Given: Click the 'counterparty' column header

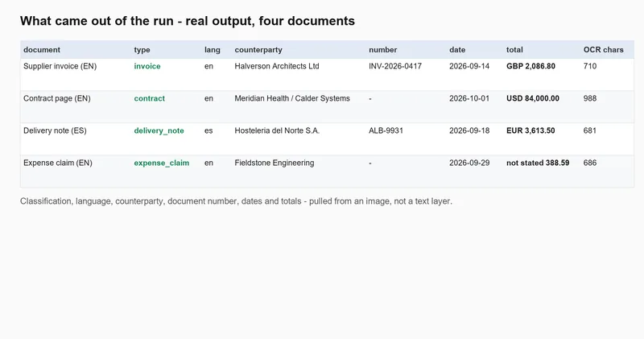Looking at the screenshot, I should click(258, 50).
